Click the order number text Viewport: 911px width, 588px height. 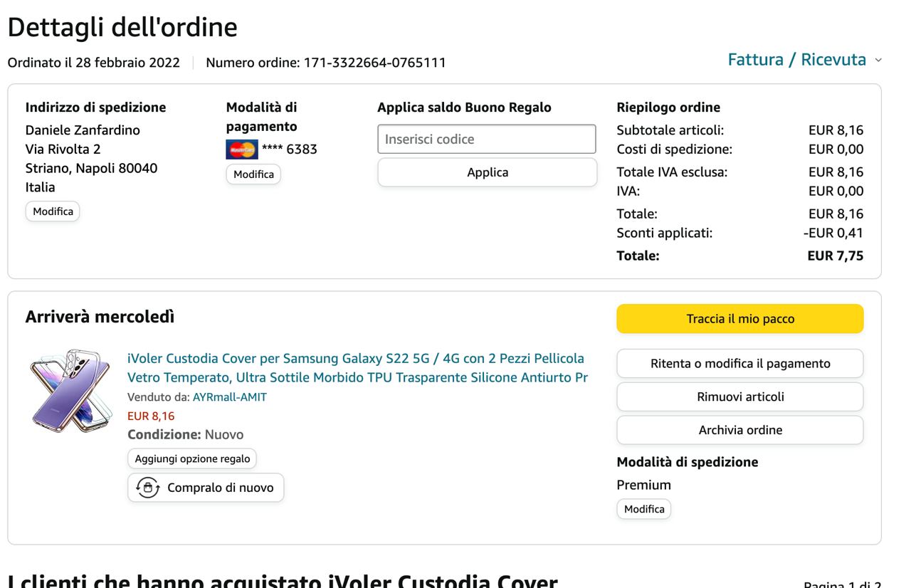click(325, 63)
